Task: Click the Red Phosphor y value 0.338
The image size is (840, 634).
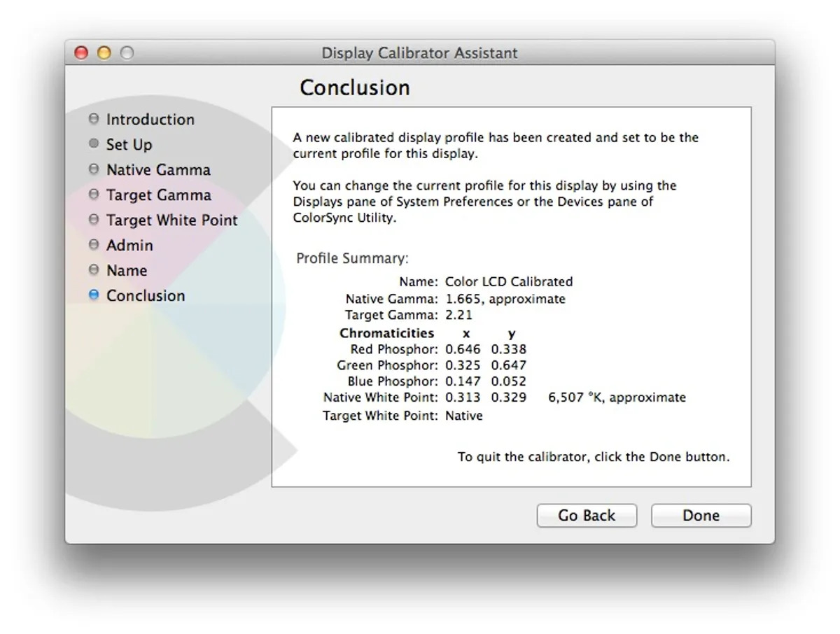Action: (x=509, y=349)
